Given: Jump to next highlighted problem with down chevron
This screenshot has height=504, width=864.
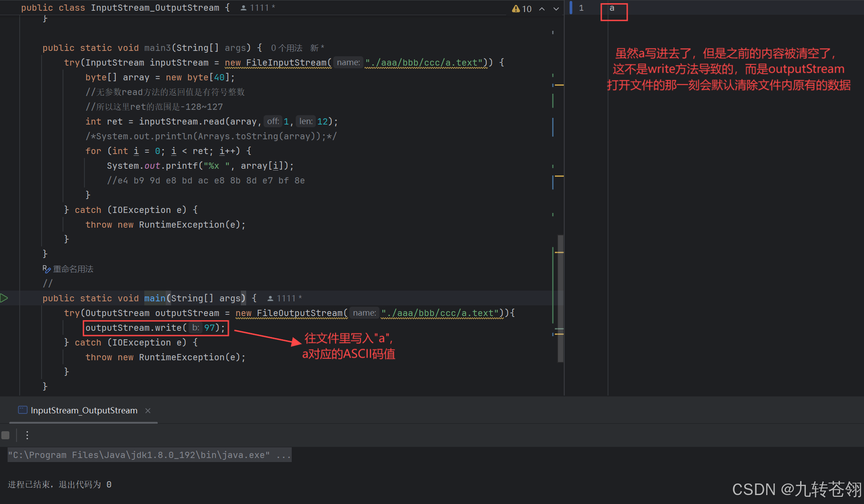Looking at the screenshot, I should pyautogui.click(x=556, y=8).
